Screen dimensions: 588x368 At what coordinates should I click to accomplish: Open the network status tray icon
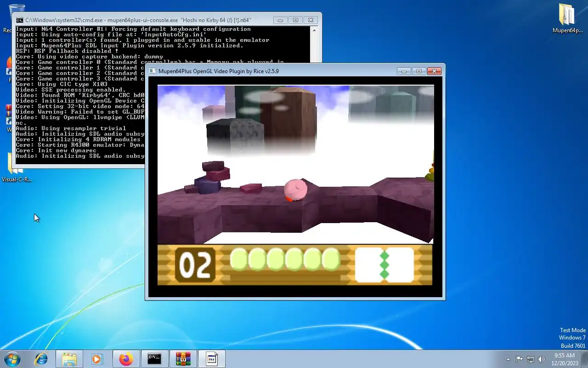531,359
